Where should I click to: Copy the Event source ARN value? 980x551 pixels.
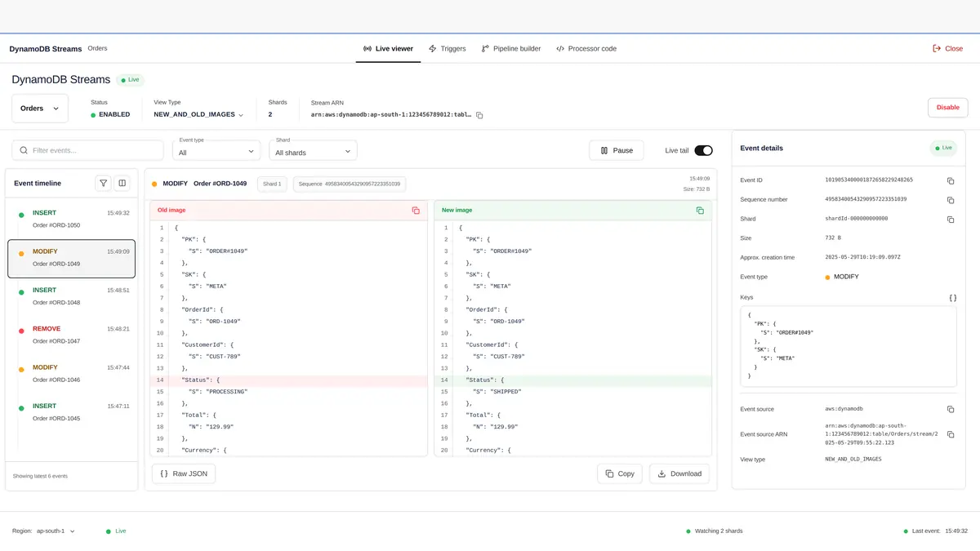point(951,434)
